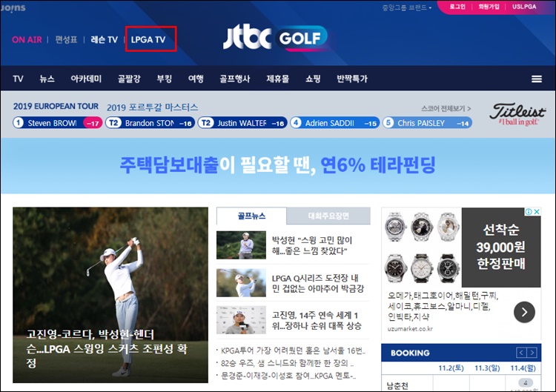
Task: Open KPGA투어 가장 어려웠던 홀 article
Action: pyautogui.click(x=293, y=351)
